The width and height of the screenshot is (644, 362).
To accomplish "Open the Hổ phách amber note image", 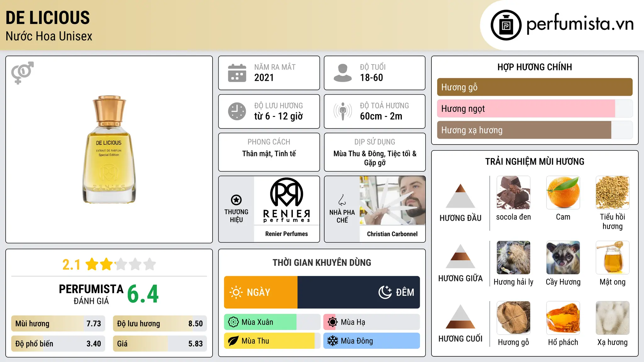I will point(563,318).
